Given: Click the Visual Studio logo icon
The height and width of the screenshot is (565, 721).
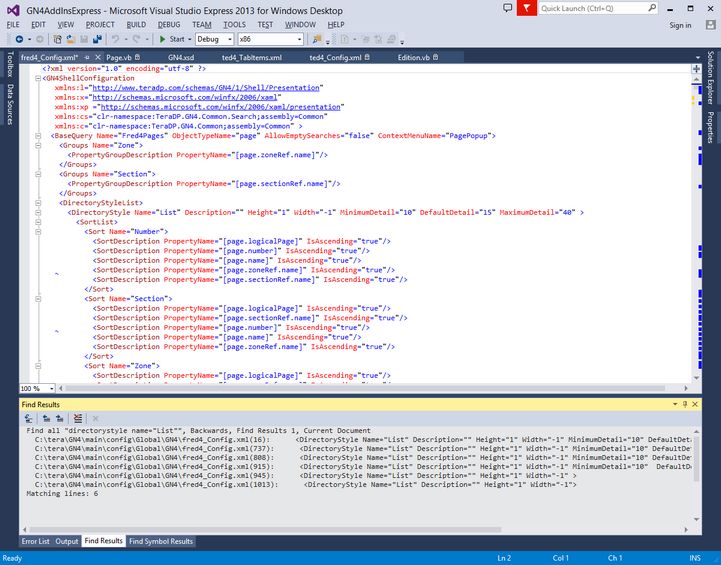Looking at the screenshot, I should 13,10.
